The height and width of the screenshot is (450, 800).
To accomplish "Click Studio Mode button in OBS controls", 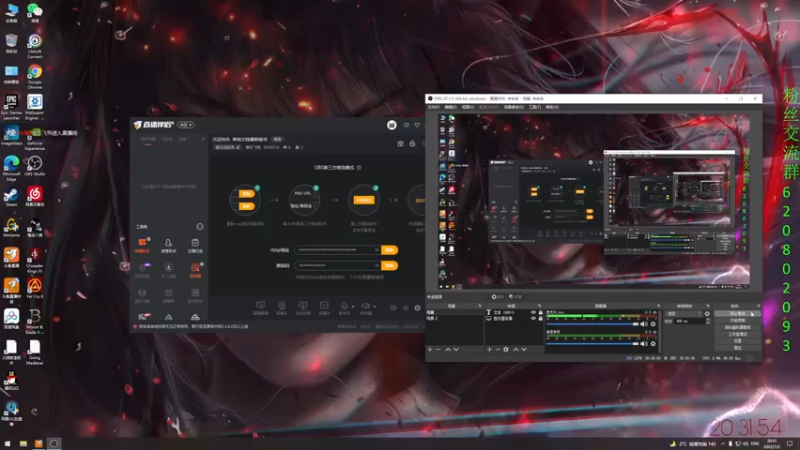I will [737, 334].
